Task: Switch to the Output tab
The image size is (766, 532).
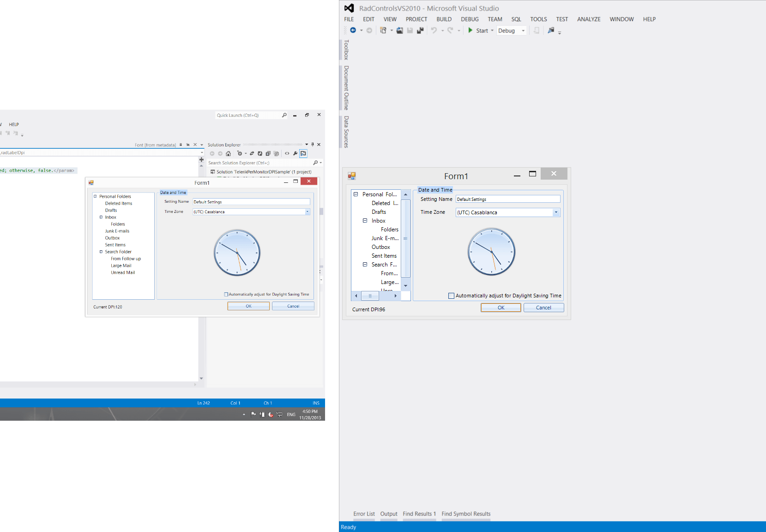Action: (389, 514)
